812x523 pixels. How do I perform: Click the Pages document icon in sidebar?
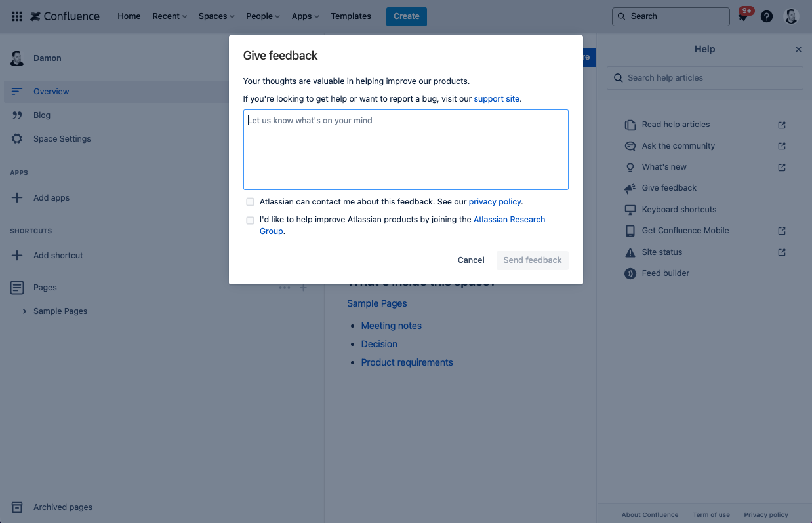pos(17,288)
